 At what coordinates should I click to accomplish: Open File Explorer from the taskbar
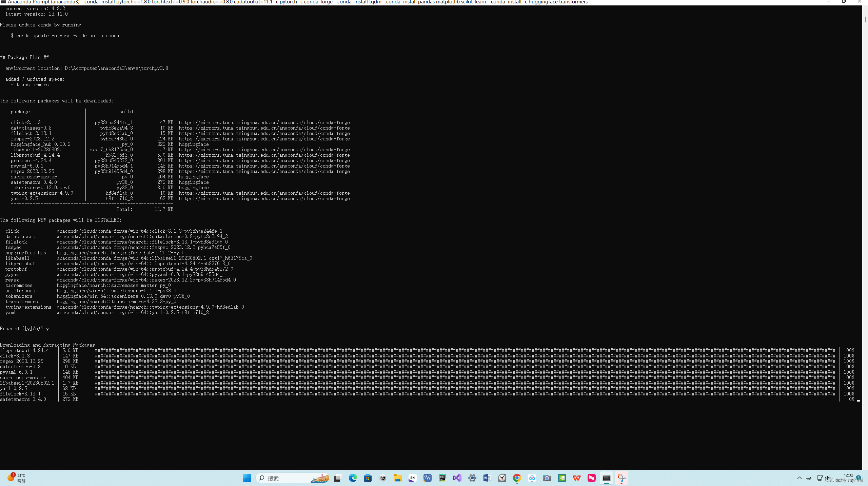click(397, 478)
